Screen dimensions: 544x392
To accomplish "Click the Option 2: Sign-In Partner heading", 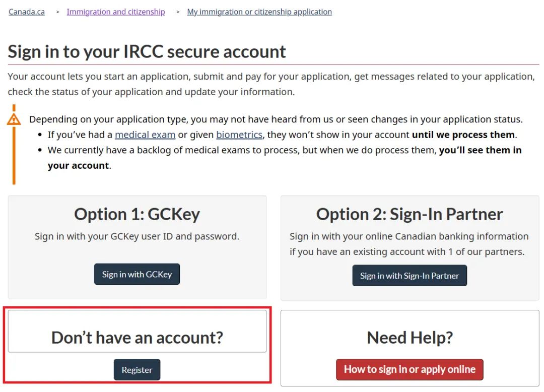I will tap(410, 214).
